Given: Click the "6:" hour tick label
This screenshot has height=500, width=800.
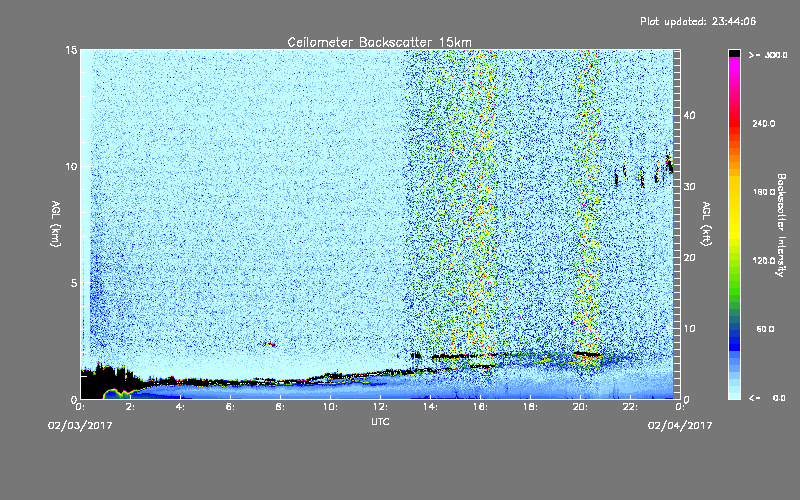Looking at the screenshot, I should coord(230,407).
